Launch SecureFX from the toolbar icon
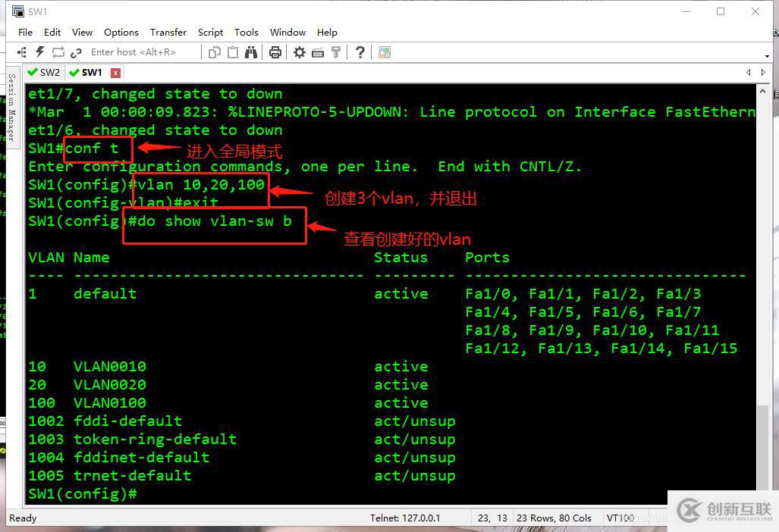Image resolution: width=779 pixels, height=532 pixels. (x=385, y=52)
